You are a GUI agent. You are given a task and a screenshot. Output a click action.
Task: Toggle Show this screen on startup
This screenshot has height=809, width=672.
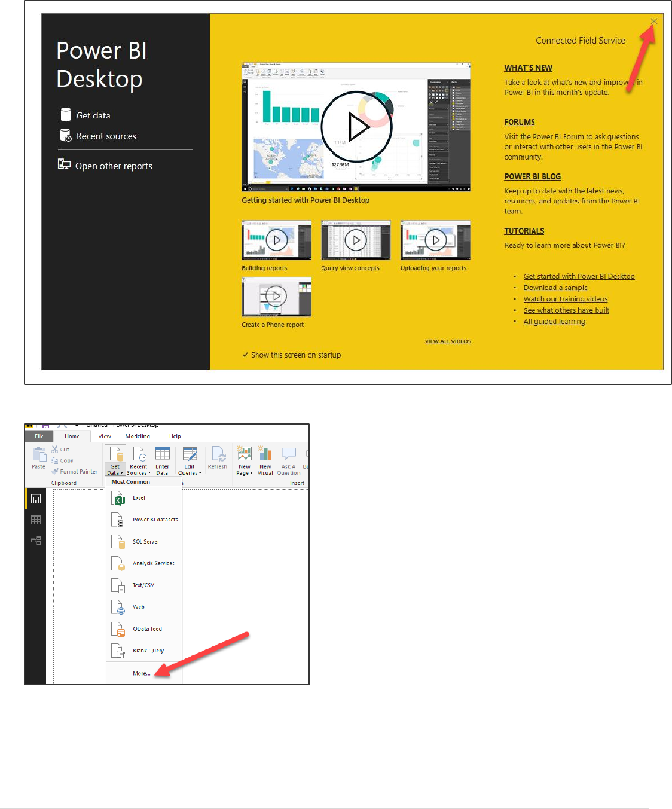click(291, 355)
